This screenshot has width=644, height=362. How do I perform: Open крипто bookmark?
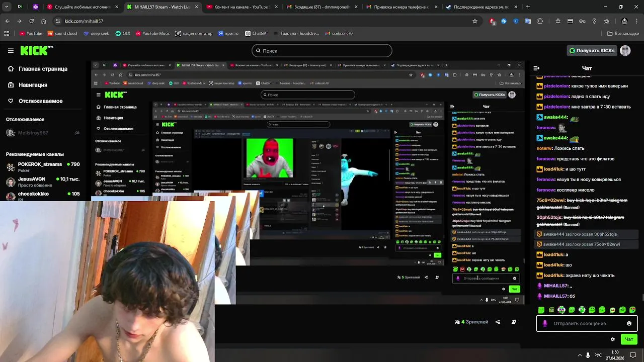[x=228, y=34]
